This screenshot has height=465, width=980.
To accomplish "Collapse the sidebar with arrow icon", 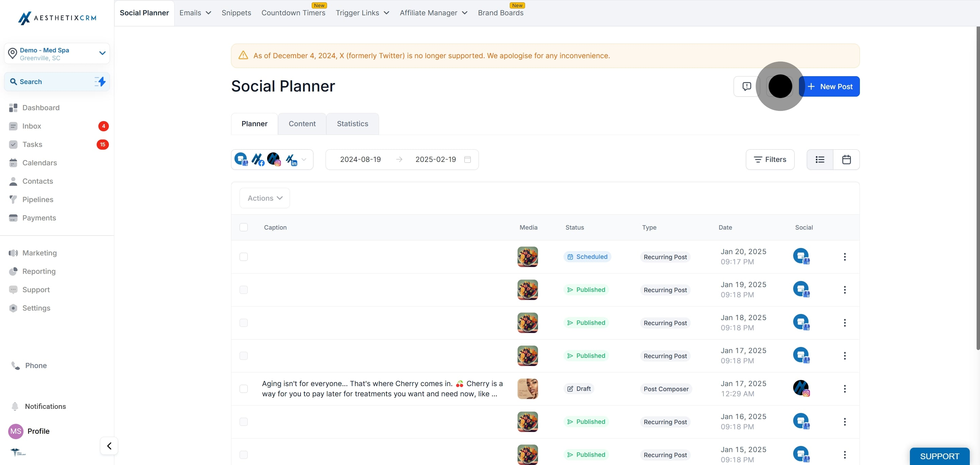I will 109,446.
